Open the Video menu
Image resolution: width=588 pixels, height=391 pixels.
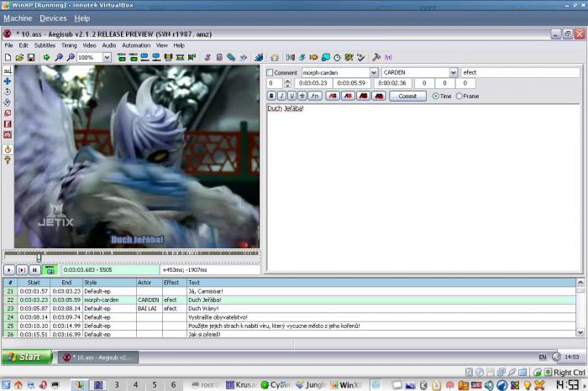point(89,45)
